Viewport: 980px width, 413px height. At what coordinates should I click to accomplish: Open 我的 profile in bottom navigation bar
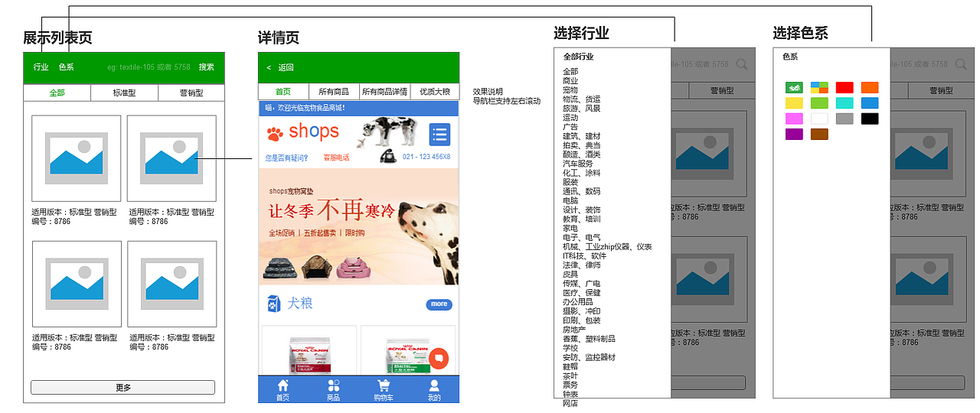pos(434,390)
